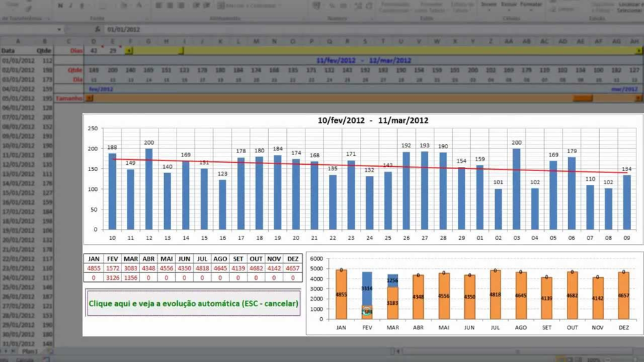Toggle bold formatting (N) in the Fonte group
This screenshot has height=362, width=644.
pos(60,6)
